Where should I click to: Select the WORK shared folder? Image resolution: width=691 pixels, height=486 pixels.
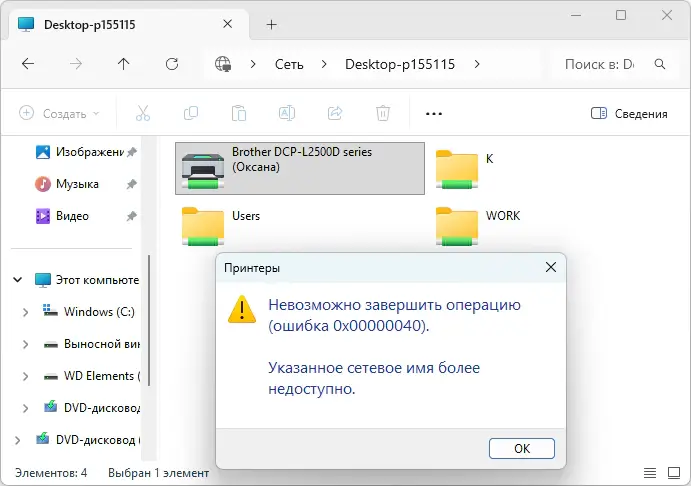click(478, 226)
